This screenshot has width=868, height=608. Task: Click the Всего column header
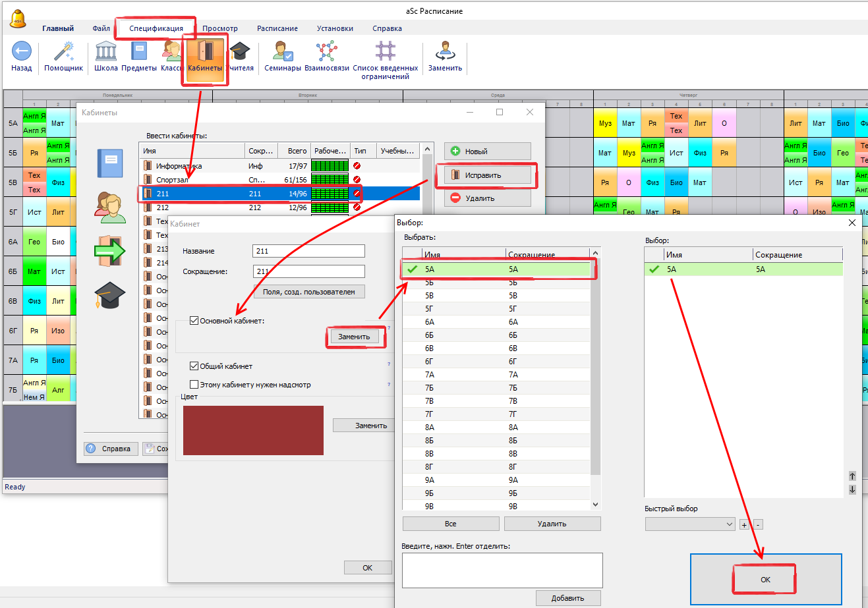tap(294, 151)
